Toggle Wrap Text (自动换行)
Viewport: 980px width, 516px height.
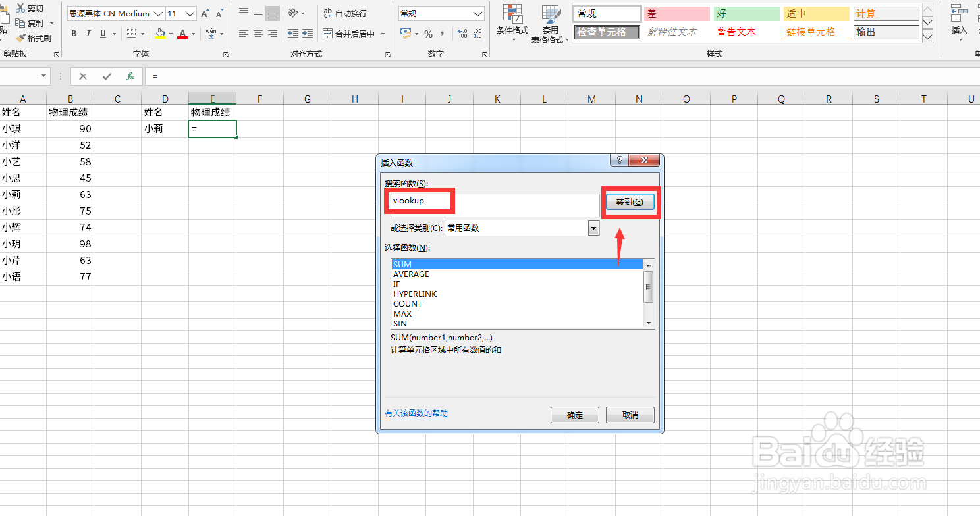pyautogui.click(x=345, y=13)
